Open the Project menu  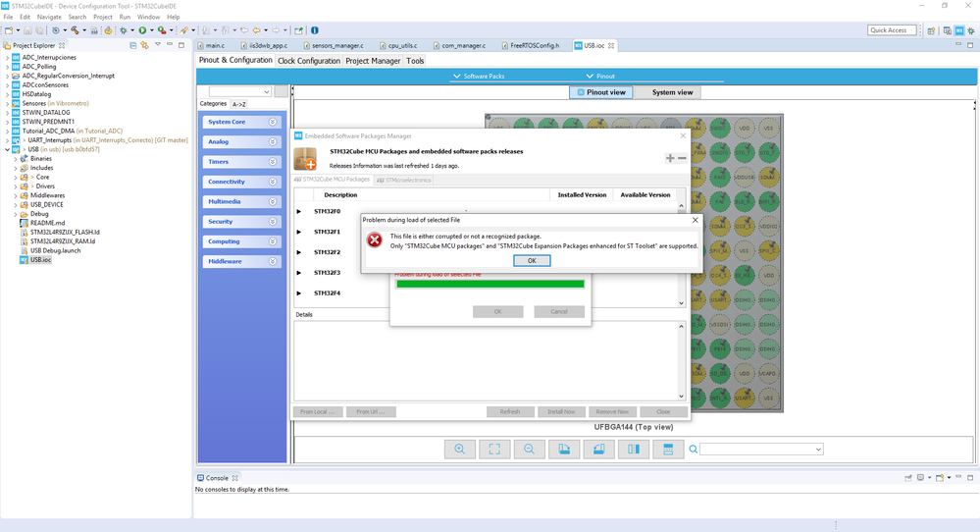[102, 17]
